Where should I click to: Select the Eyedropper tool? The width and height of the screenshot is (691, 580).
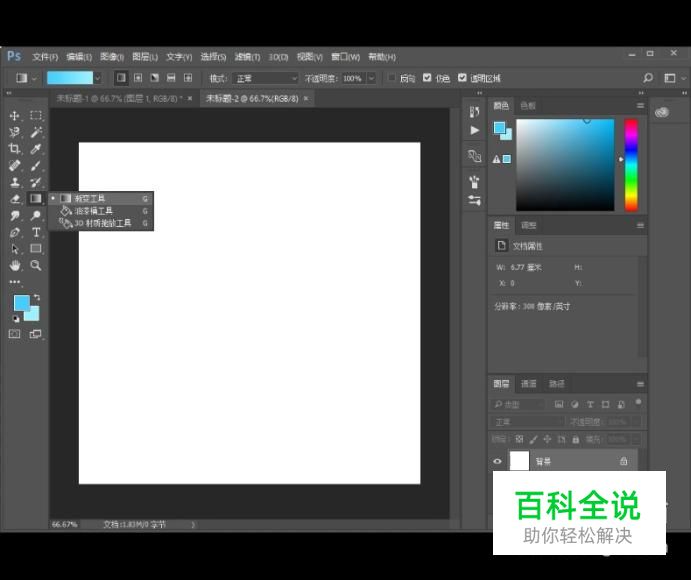pos(36,149)
